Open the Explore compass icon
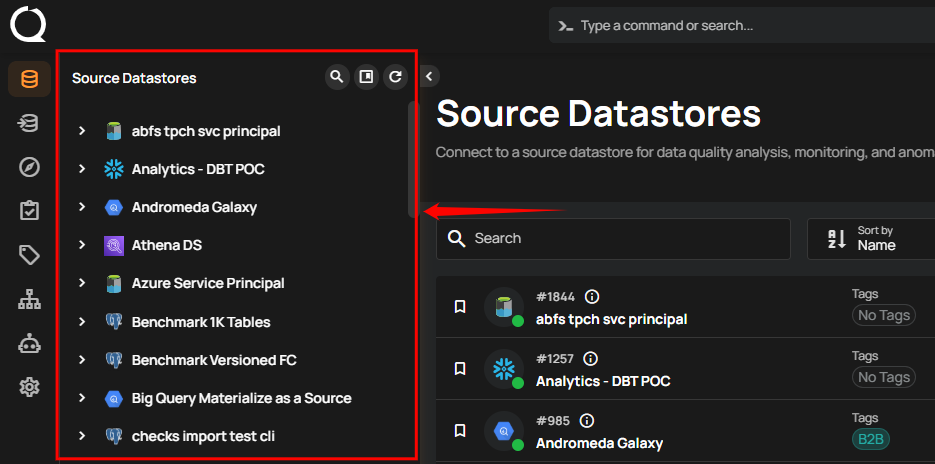 pyautogui.click(x=29, y=168)
